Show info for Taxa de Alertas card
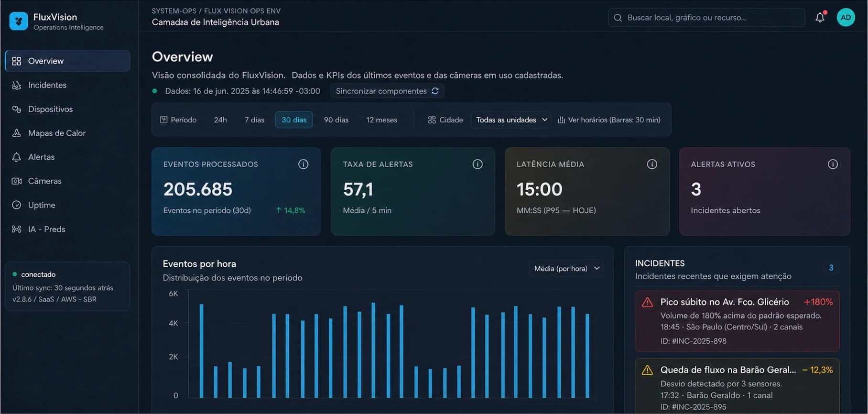868x414 pixels. tap(477, 164)
